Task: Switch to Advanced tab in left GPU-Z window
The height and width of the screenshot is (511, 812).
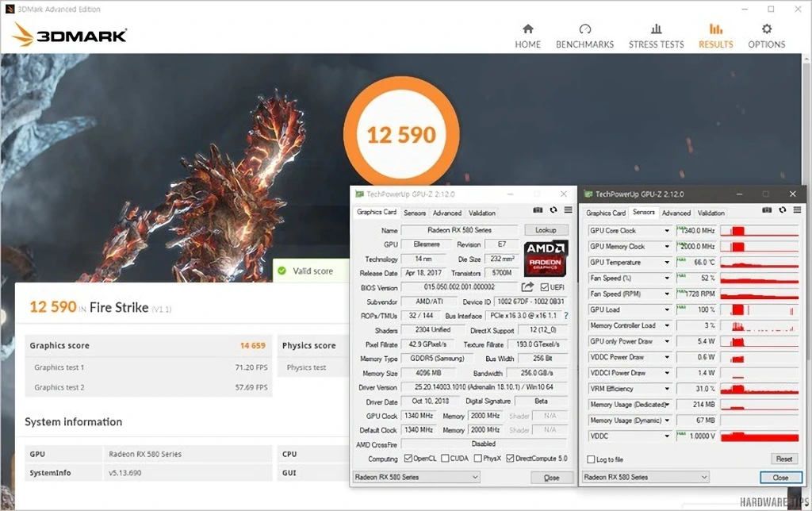Action: click(x=447, y=213)
